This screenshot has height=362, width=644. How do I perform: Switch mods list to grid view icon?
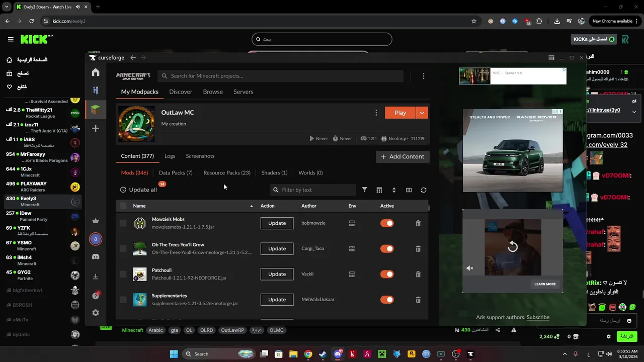coord(379,190)
